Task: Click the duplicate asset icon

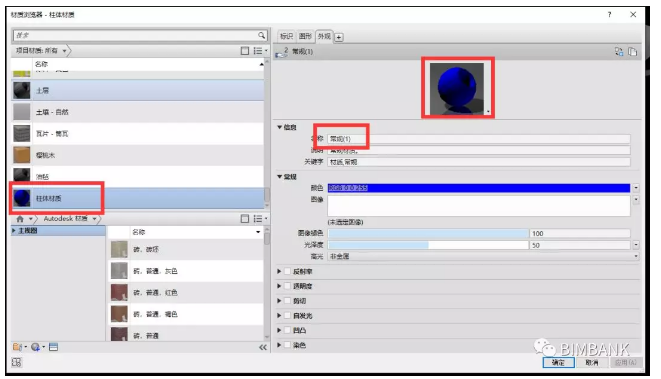Action: 632,52
